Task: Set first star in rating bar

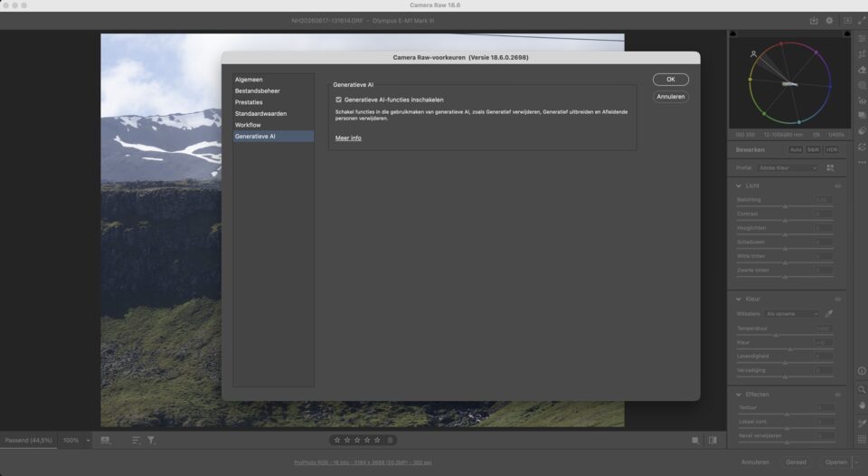Action: 337,440
